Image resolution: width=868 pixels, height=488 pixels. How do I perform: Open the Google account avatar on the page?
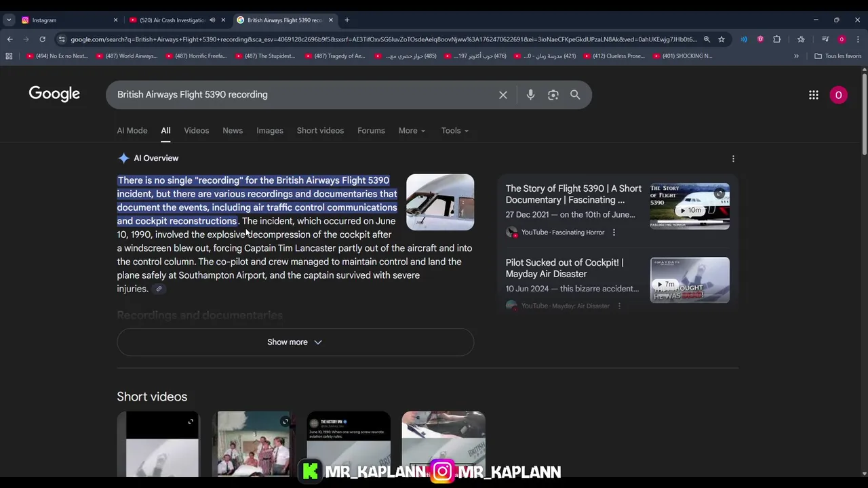(x=838, y=95)
